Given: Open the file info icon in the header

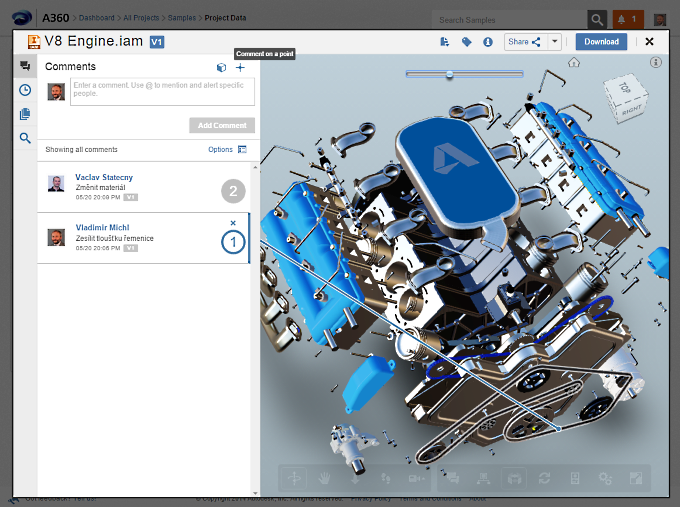Looking at the screenshot, I should pyautogui.click(x=488, y=42).
